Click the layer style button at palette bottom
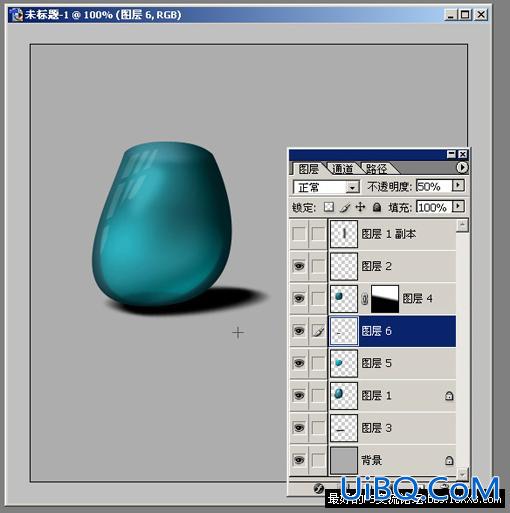Viewport: 510px width, 513px height. click(x=318, y=488)
